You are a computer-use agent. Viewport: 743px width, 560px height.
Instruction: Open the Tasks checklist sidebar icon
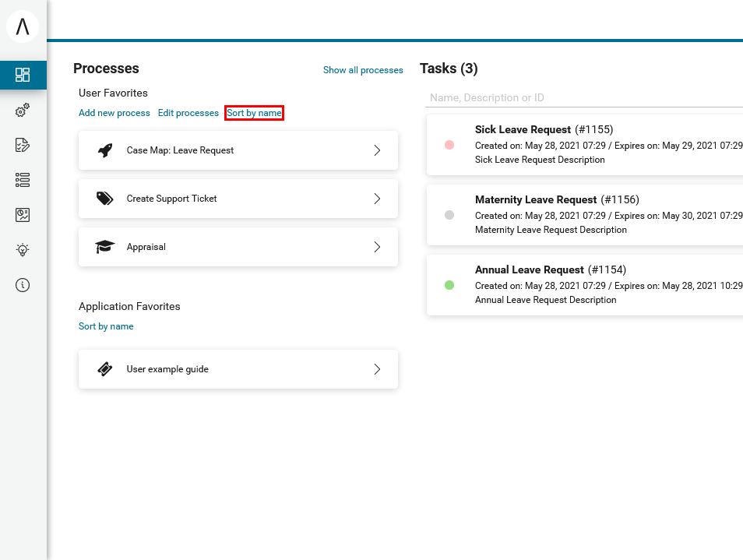pyautogui.click(x=23, y=145)
